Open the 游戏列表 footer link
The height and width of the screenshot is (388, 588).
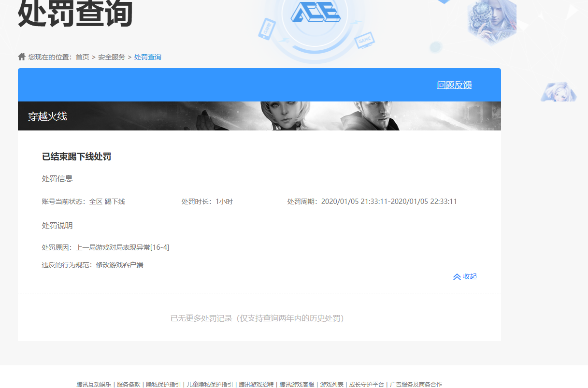pyautogui.click(x=331, y=385)
